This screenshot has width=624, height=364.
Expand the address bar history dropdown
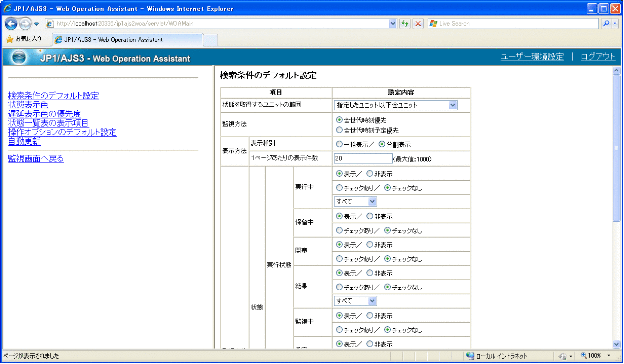(392, 24)
